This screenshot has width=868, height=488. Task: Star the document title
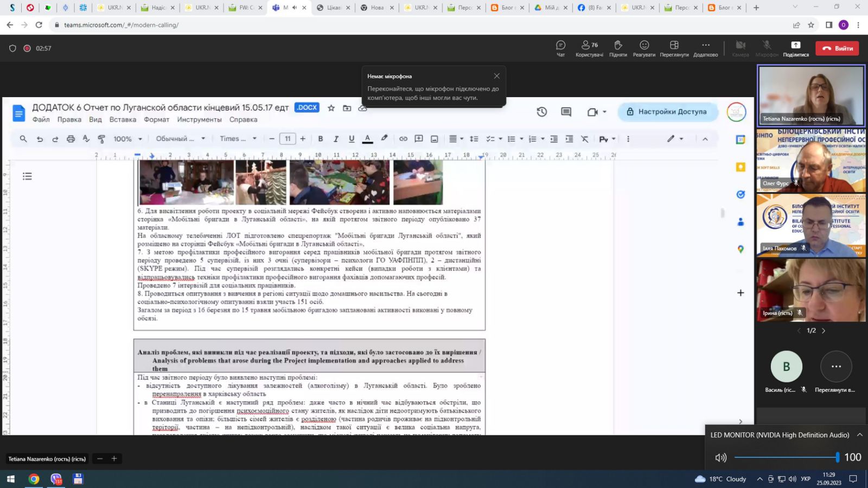tap(331, 108)
